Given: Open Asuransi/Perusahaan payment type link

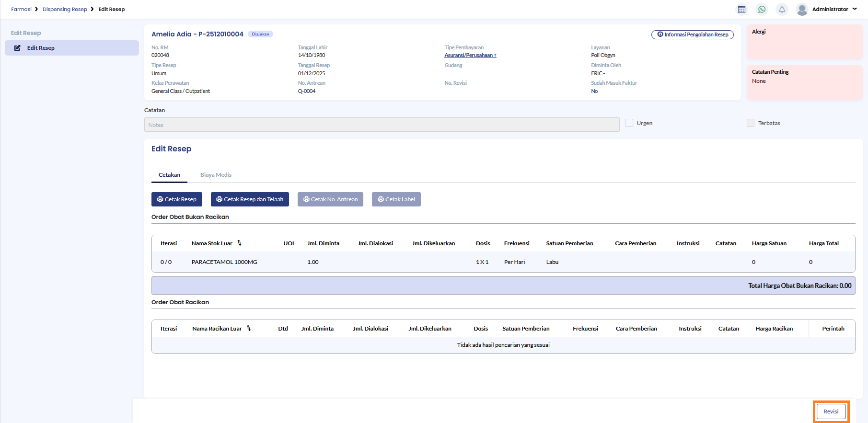Looking at the screenshot, I should point(470,55).
